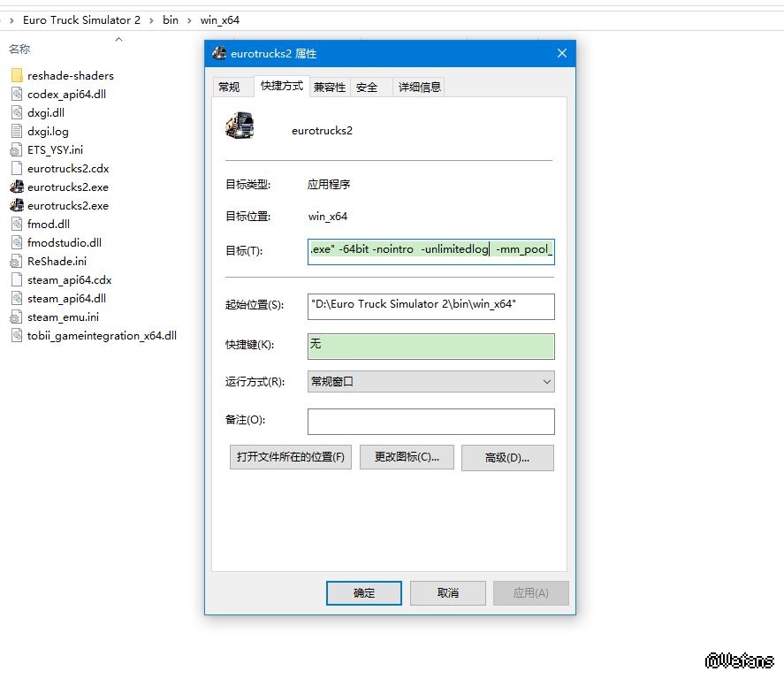The image size is (784, 679).
Task: Click the ETS_YSY.ini settings file icon
Action: click(x=17, y=149)
